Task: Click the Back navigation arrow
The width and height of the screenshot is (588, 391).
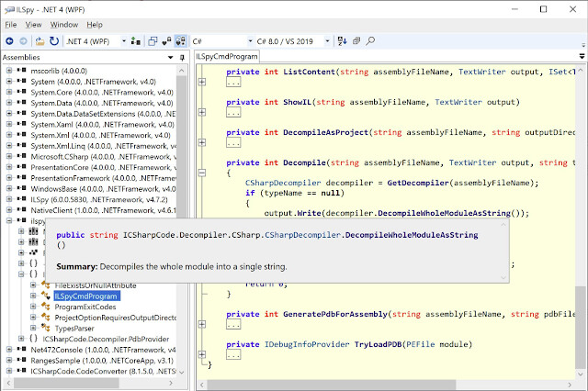Action: [x=10, y=40]
